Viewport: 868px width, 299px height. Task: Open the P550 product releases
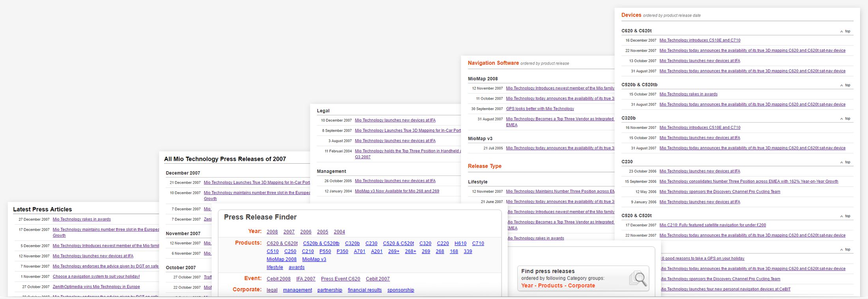325,251
